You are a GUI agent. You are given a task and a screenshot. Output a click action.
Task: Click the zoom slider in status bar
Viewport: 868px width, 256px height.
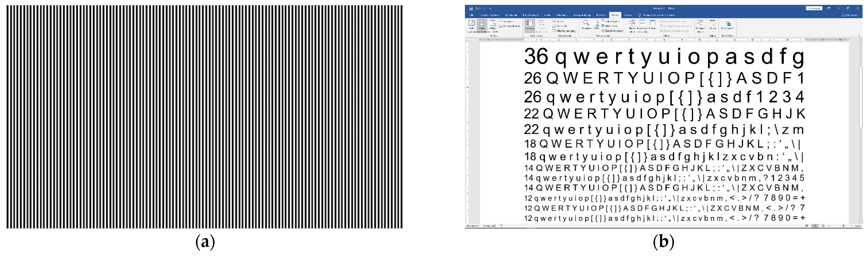843,226
